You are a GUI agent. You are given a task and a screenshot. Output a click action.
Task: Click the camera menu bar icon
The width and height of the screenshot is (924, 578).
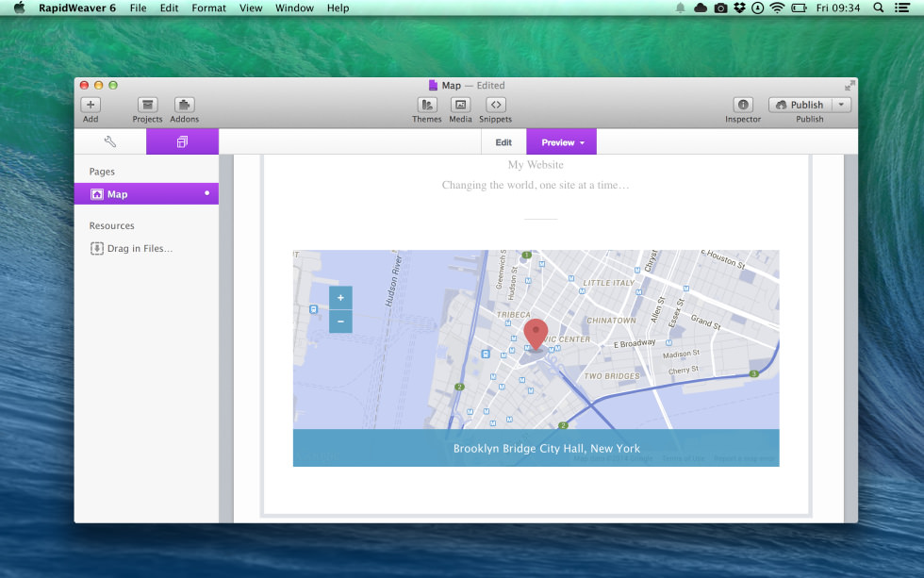[x=720, y=8]
